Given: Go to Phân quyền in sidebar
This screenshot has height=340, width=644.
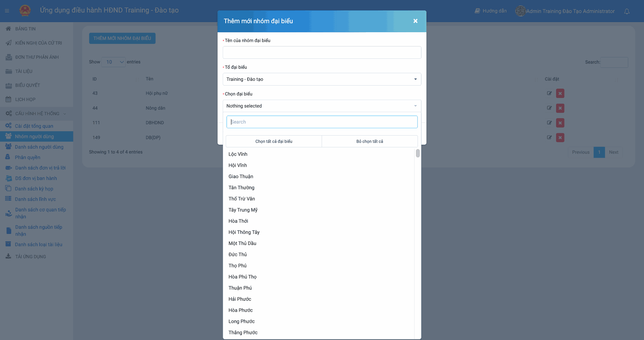Looking at the screenshot, I should pyautogui.click(x=28, y=157).
